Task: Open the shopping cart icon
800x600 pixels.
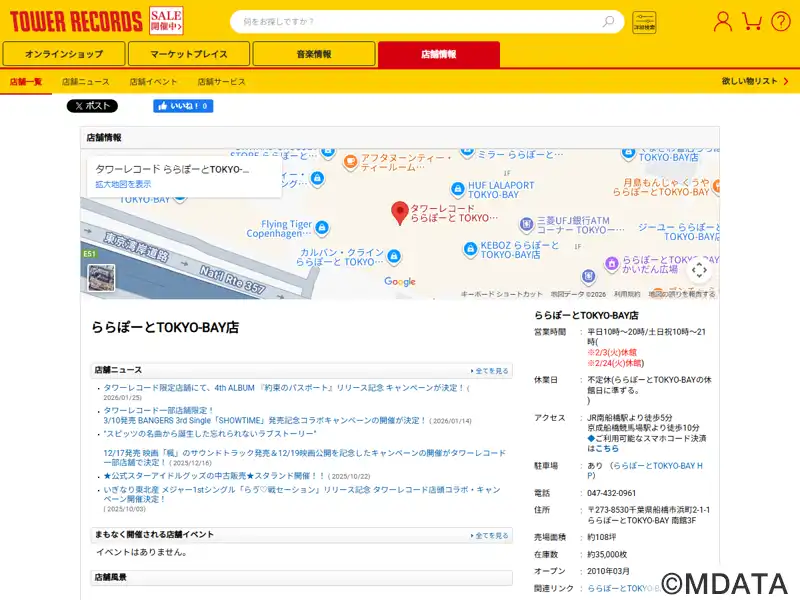Action: [752, 21]
